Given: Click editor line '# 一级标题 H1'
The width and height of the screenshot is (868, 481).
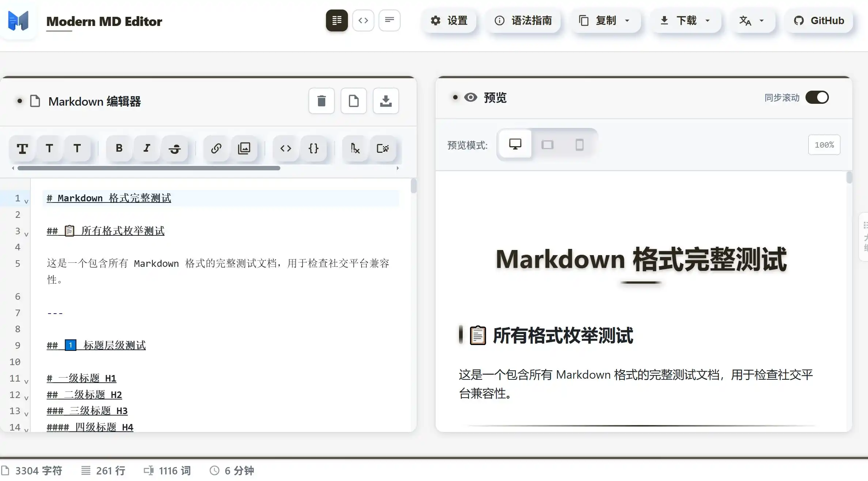Looking at the screenshot, I should pyautogui.click(x=82, y=378).
